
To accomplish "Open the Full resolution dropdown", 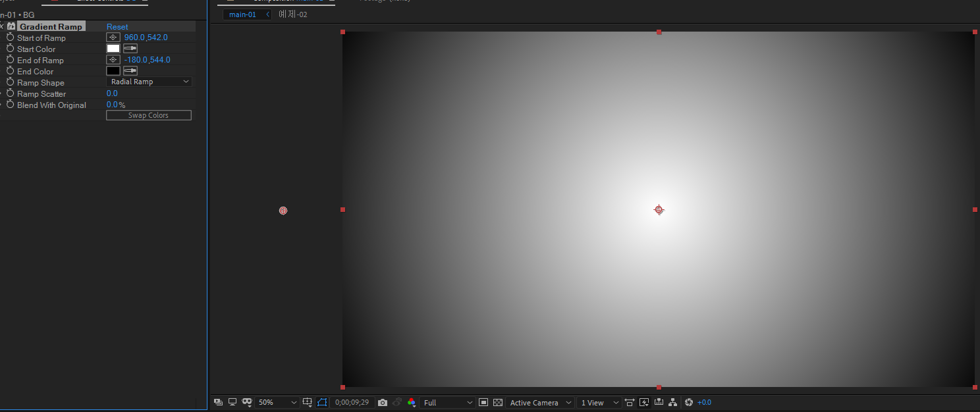I will pos(448,402).
